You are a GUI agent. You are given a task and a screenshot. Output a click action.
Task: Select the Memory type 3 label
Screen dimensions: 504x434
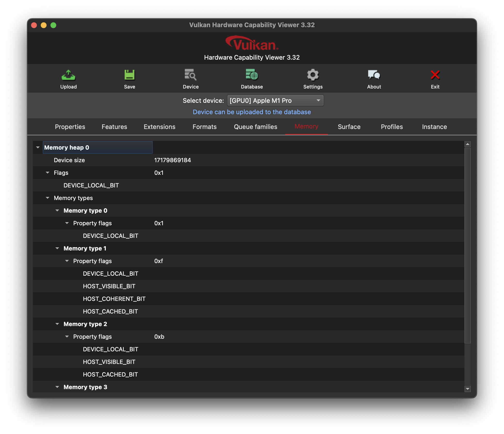(85, 387)
